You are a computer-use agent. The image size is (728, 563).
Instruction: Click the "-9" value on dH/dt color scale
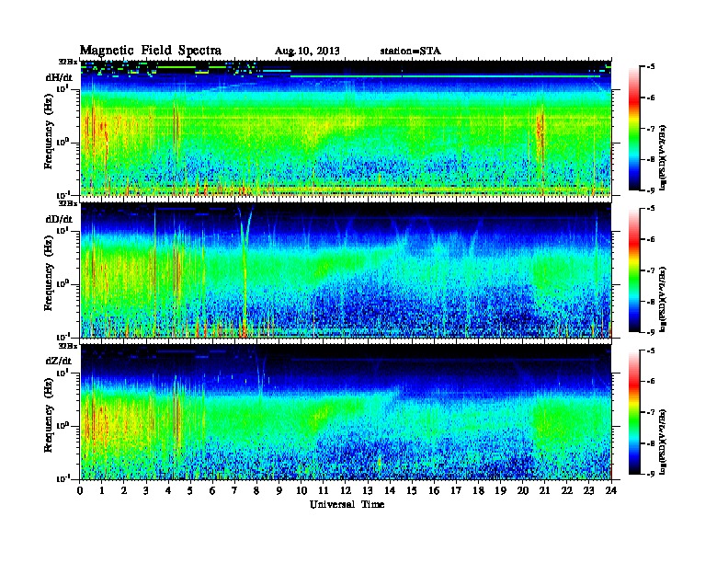[650, 190]
